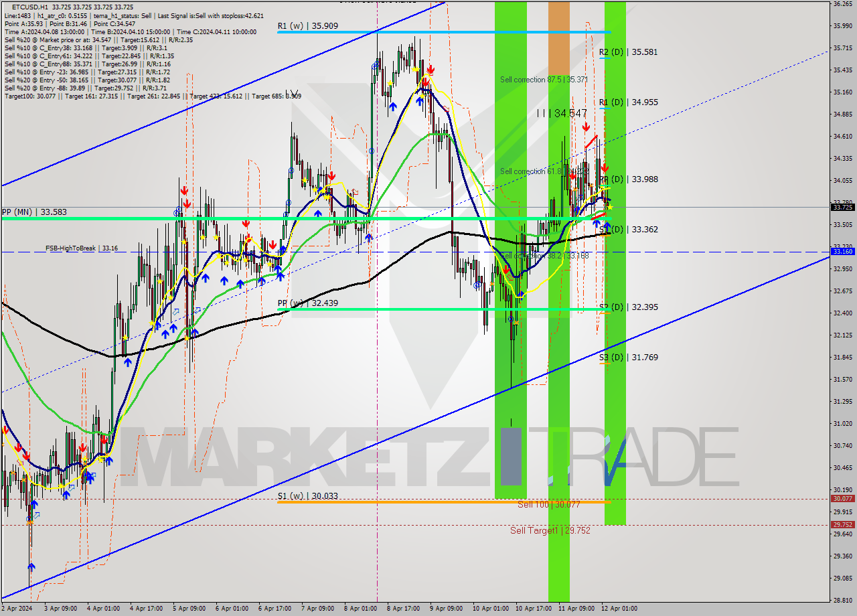Click the blue 33.160 price tag on axis

tap(842, 251)
